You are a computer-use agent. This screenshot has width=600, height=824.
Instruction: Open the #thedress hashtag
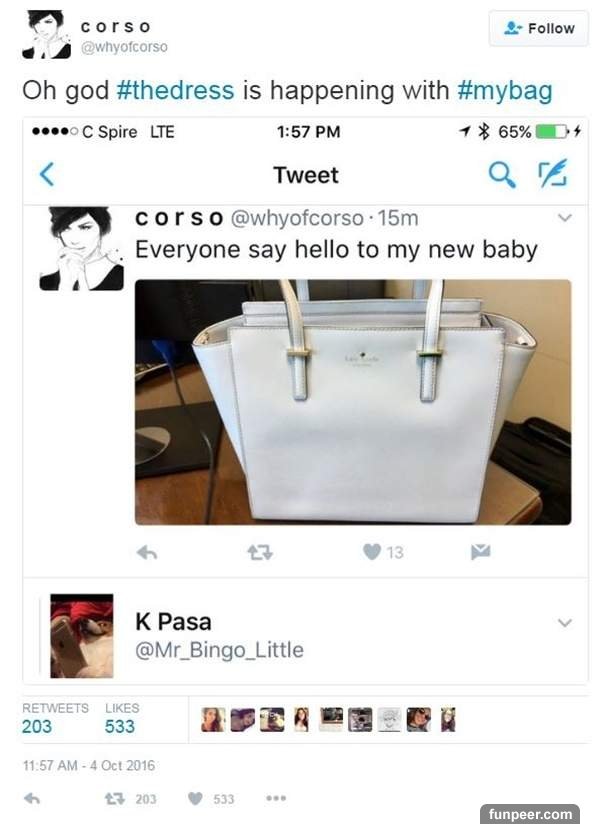[x=175, y=90]
